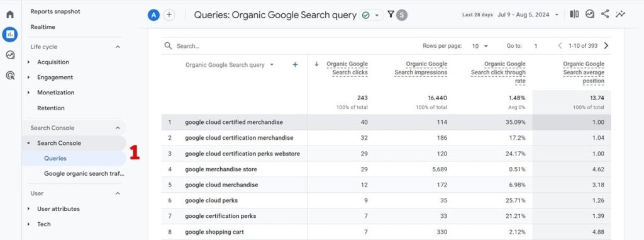
Task: Open the Home icon in left rail
Action: (10, 14)
